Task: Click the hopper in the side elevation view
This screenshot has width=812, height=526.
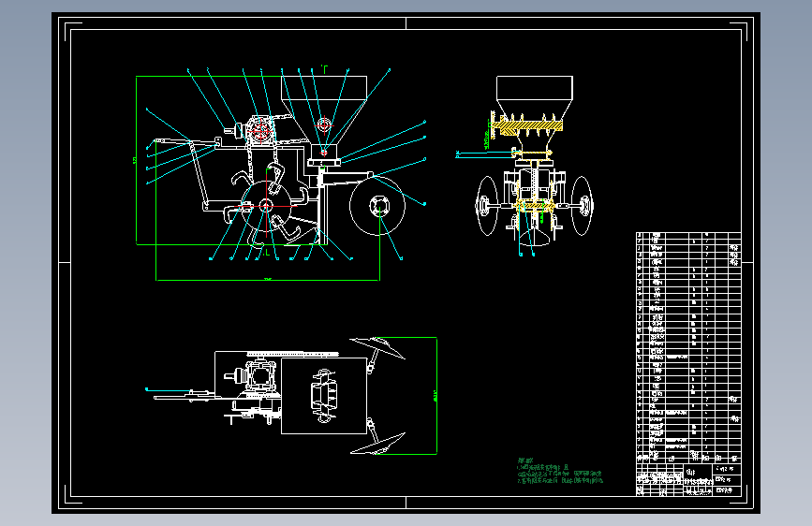Action: click(324, 110)
